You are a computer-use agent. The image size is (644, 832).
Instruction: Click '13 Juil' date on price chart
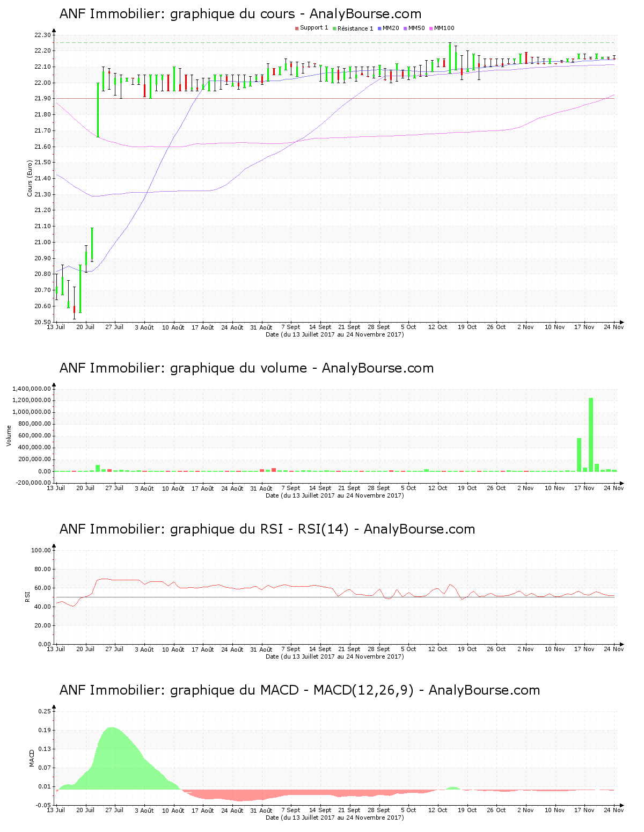(x=56, y=327)
